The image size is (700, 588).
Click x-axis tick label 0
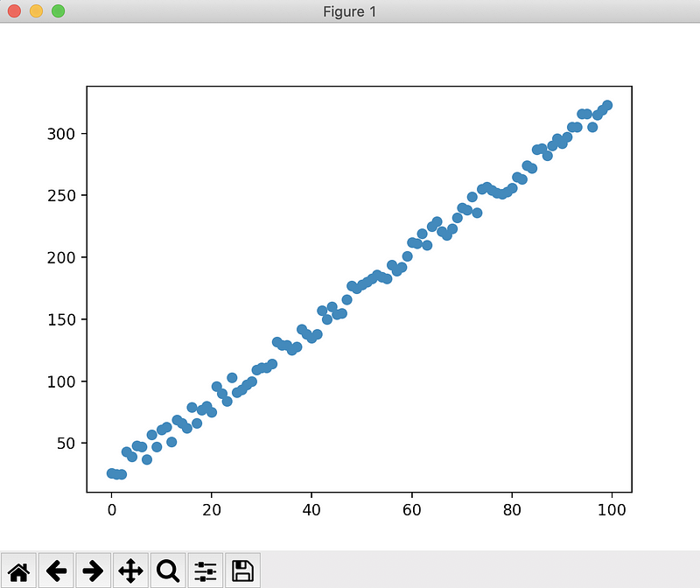pos(111,511)
